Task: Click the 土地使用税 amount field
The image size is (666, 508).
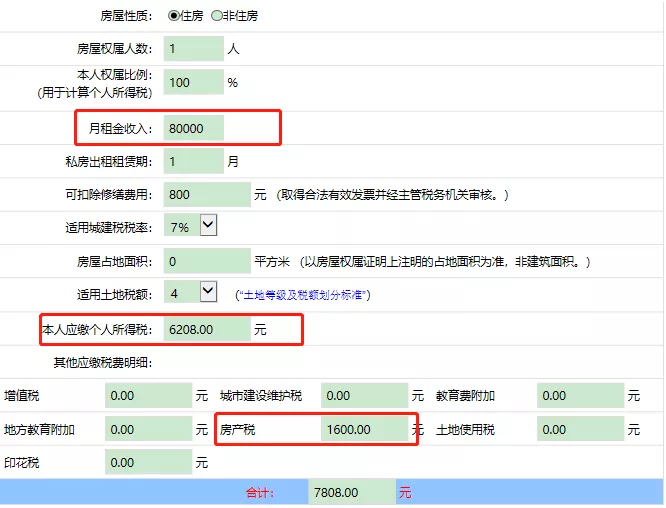Action: click(x=581, y=429)
